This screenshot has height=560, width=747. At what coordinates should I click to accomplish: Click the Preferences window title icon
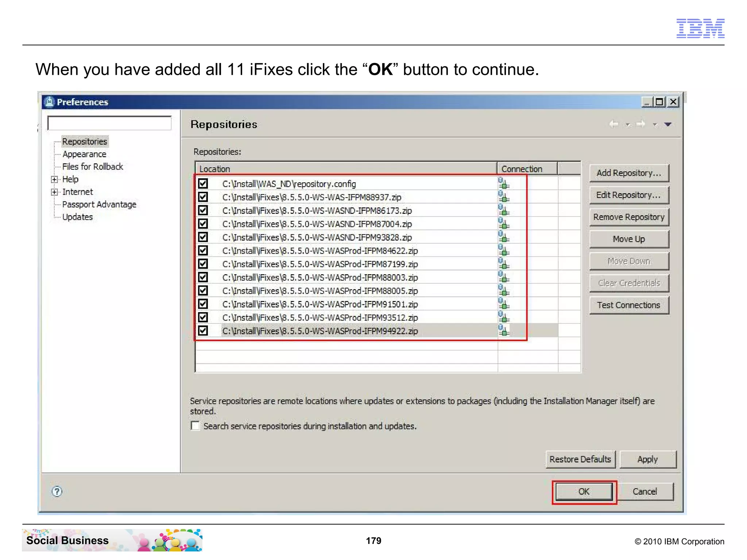pos(49,102)
